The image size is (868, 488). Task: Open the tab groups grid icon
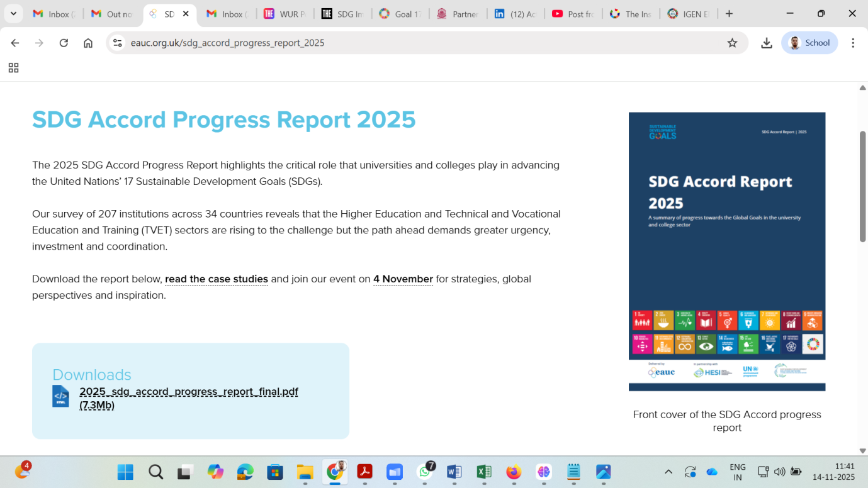point(13,68)
